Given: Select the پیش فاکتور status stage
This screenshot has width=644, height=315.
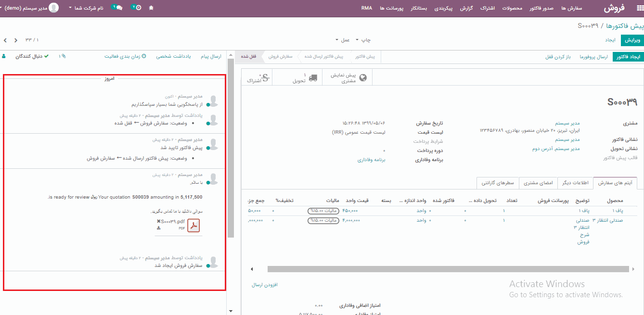Looking at the screenshot, I should (365, 57).
